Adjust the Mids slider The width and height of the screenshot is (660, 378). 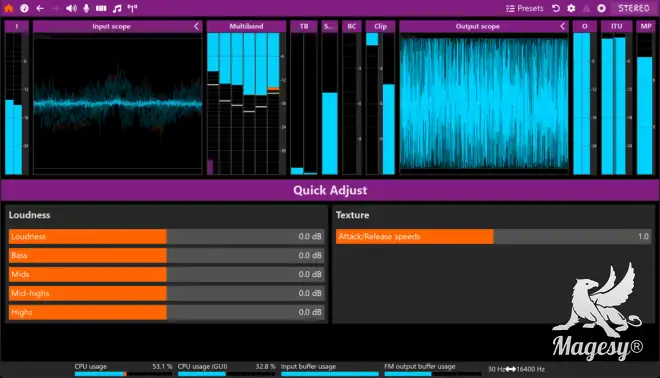[x=167, y=274]
